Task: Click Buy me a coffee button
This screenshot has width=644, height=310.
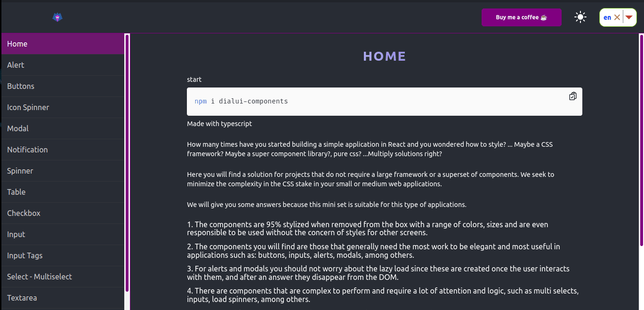Action: 522,17
